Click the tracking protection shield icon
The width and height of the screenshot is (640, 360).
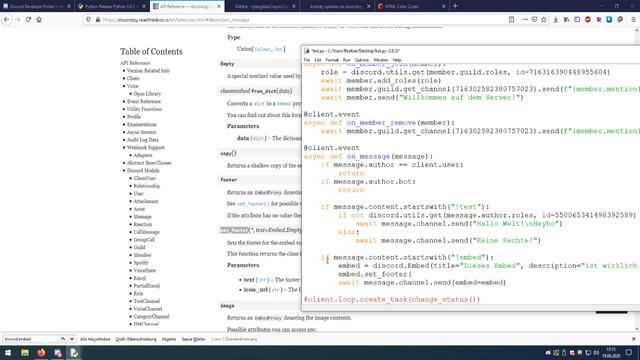pos(88,20)
